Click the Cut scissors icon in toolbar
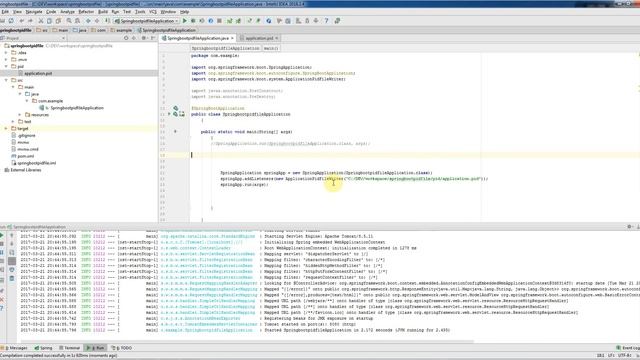Image resolution: width=640 pixels, height=360 pixels. click(41, 20)
